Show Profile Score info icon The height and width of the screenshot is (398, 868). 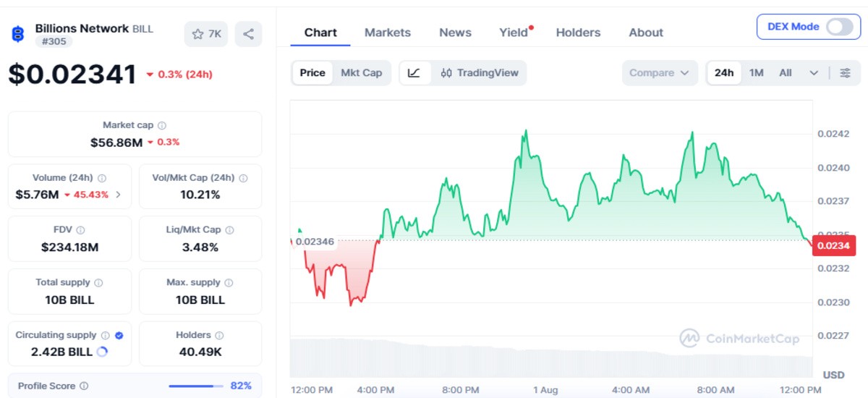point(84,386)
